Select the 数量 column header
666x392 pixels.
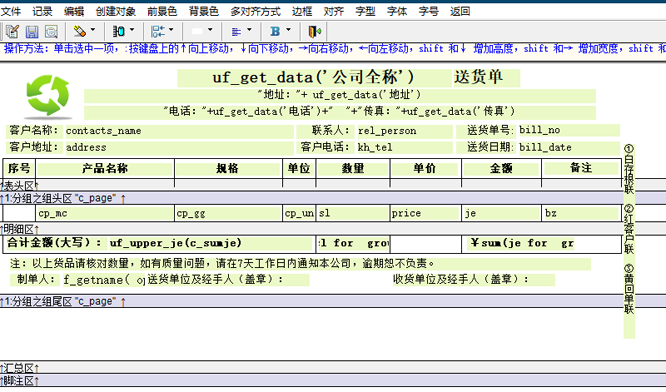(353, 169)
